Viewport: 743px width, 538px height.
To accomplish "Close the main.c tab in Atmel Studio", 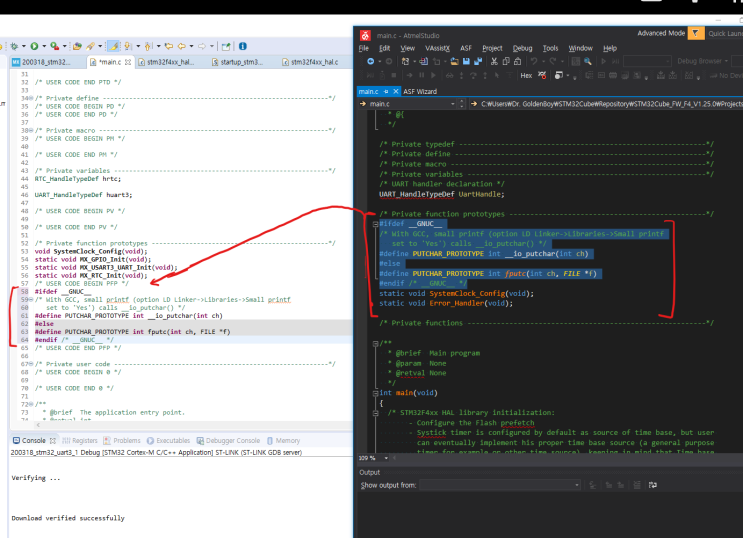I will pos(396,91).
